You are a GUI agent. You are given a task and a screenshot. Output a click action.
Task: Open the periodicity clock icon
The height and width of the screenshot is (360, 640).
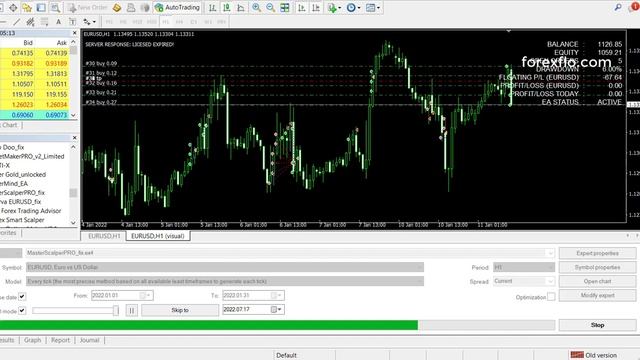351,7
